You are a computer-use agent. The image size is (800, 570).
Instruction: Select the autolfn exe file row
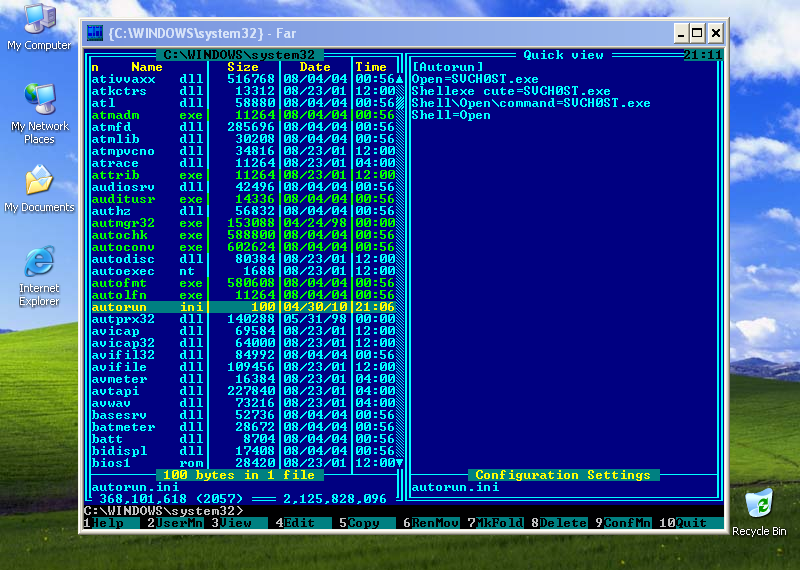[x=243, y=295]
